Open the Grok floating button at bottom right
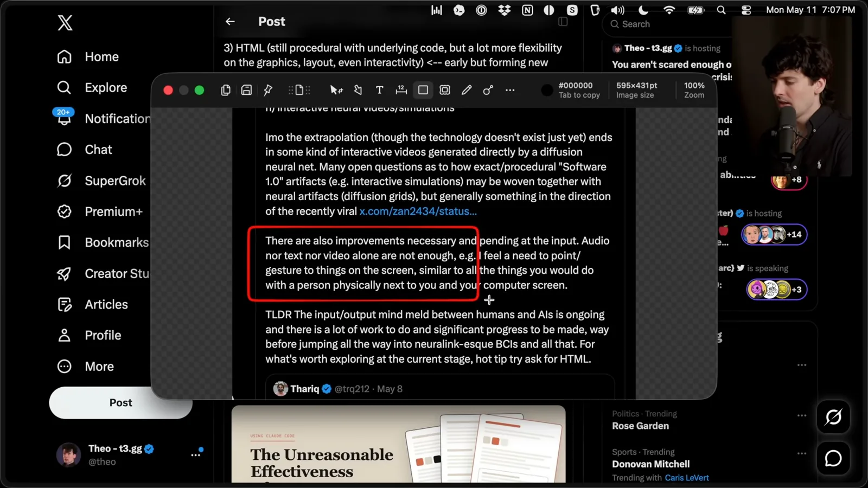This screenshot has width=868, height=488. point(833,417)
